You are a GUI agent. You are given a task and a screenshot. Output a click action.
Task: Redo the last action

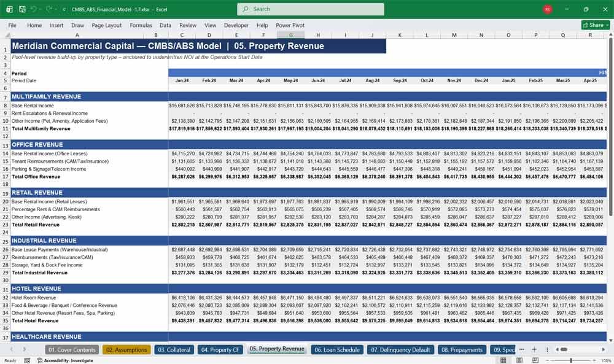(49, 9)
